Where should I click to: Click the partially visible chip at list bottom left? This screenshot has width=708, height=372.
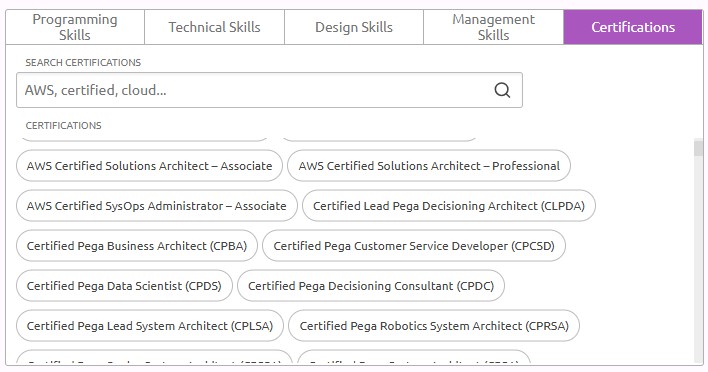pyautogui.click(x=154, y=356)
